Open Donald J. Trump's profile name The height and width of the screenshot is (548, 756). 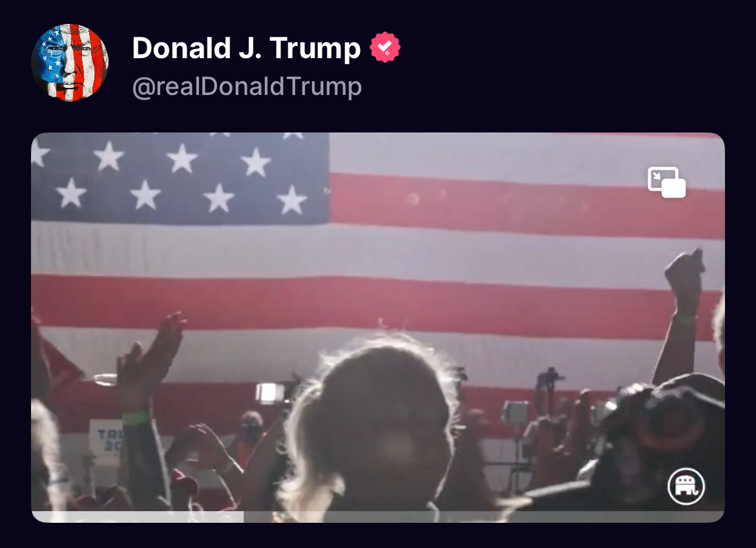click(246, 48)
